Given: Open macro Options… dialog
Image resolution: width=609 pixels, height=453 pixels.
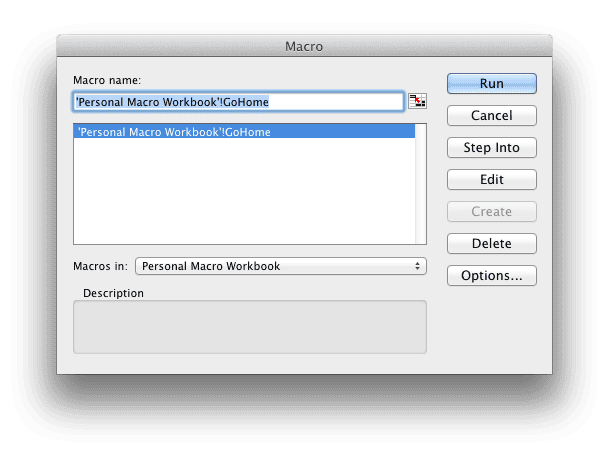Looking at the screenshot, I should tap(491, 276).
